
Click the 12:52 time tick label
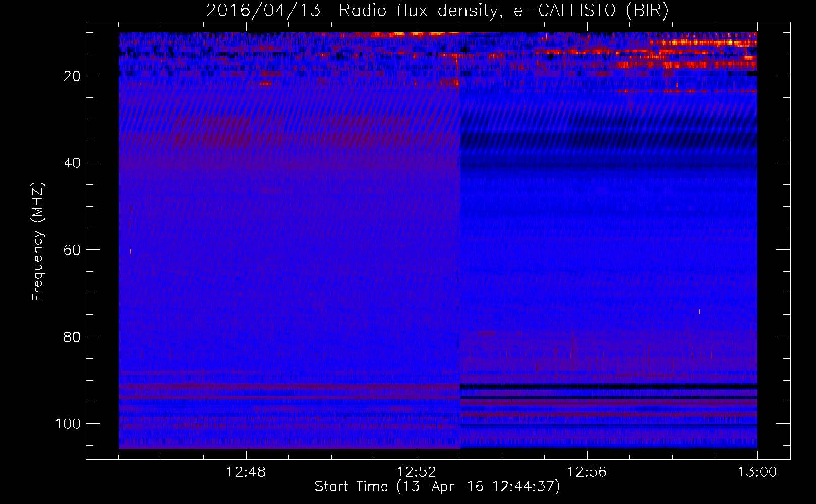416,472
